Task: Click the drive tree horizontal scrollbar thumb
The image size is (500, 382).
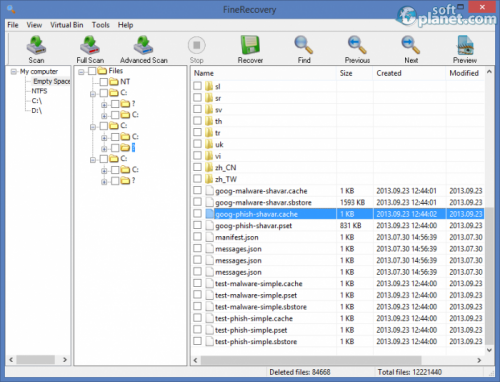Action: [x=36, y=360]
